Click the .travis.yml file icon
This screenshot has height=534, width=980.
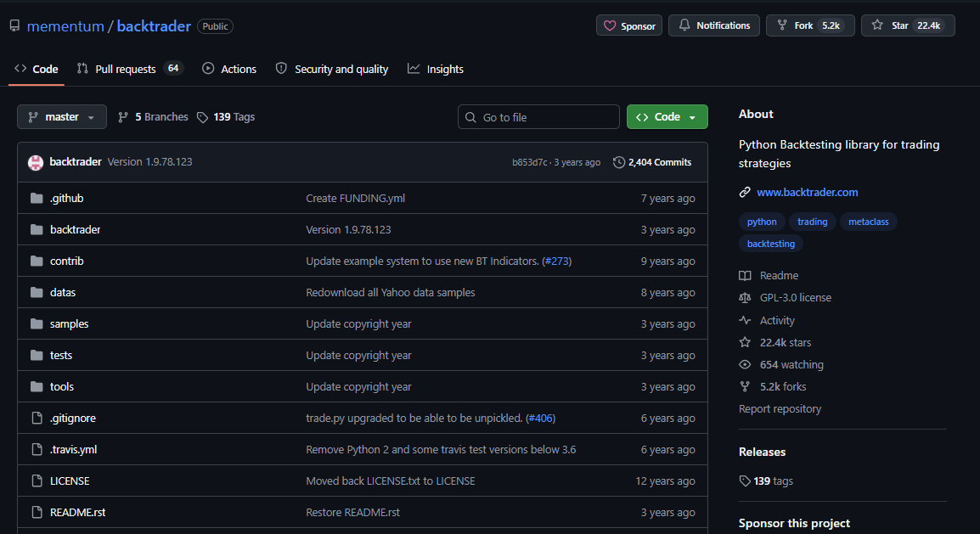click(37, 449)
